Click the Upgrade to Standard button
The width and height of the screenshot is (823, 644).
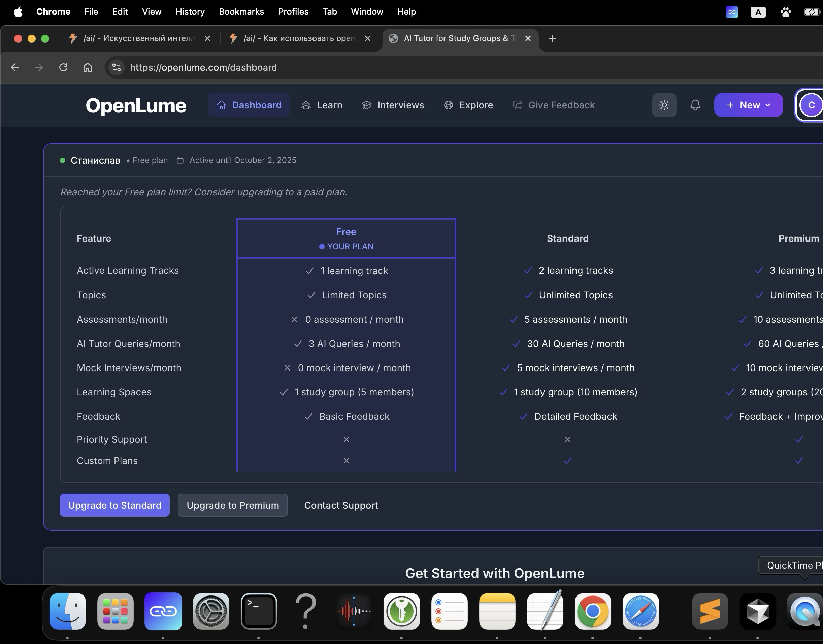[114, 505]
